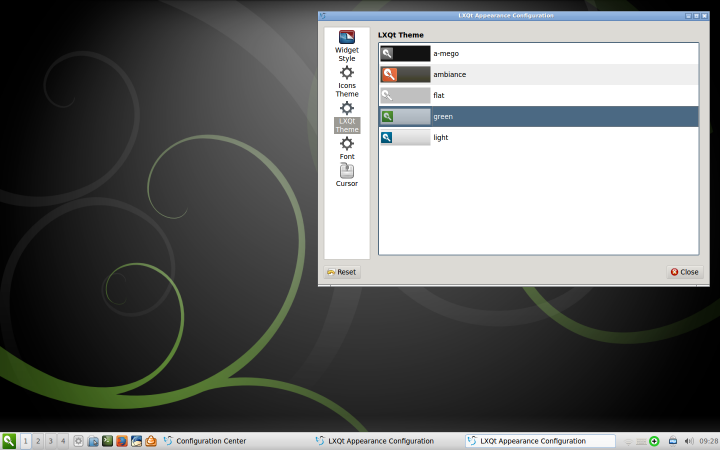The height and width of the screenshot is (450, 720).
Task: Minimize the Appearance Configuration window
Action: (688, 16)
